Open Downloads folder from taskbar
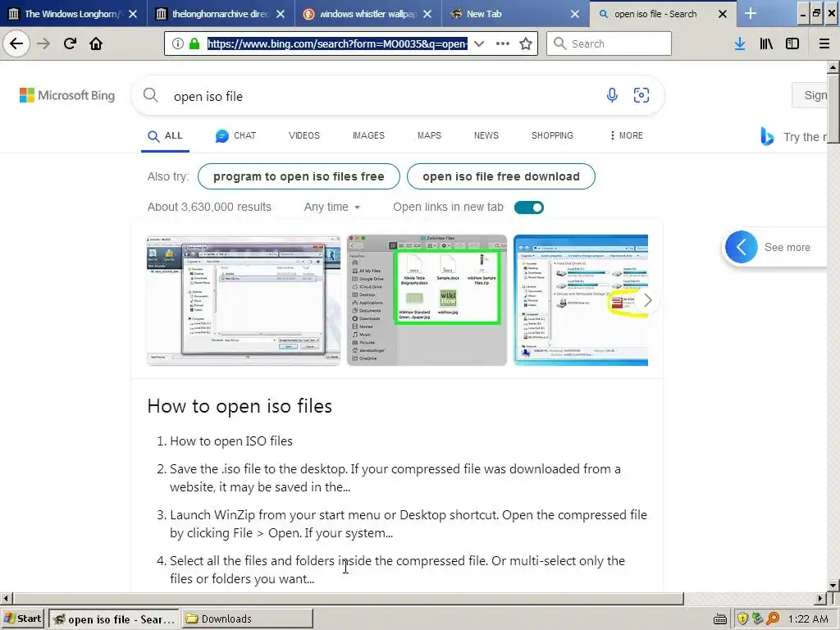Viewport: 840px width, 630px height. [x=247, y=619]
